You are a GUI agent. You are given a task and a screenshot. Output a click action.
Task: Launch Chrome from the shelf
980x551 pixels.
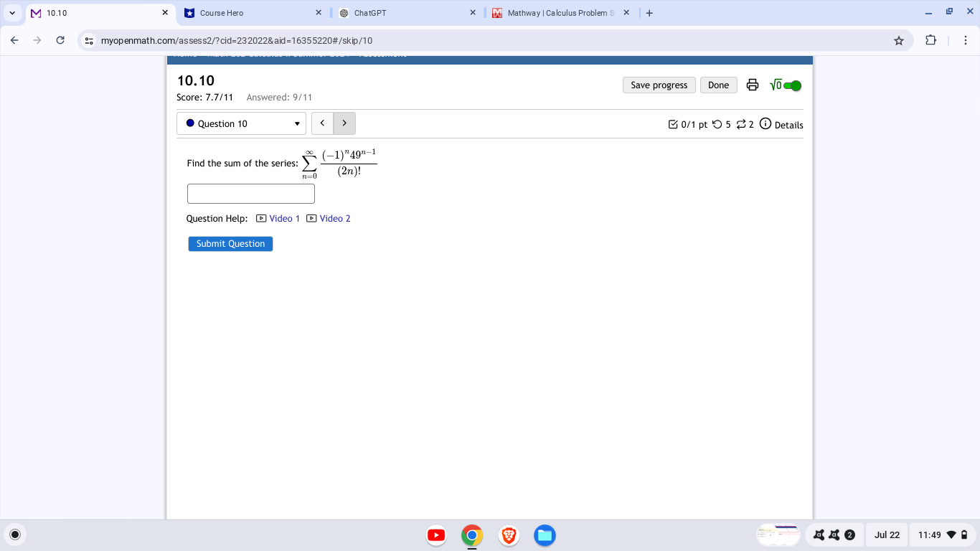click(472, 535)
